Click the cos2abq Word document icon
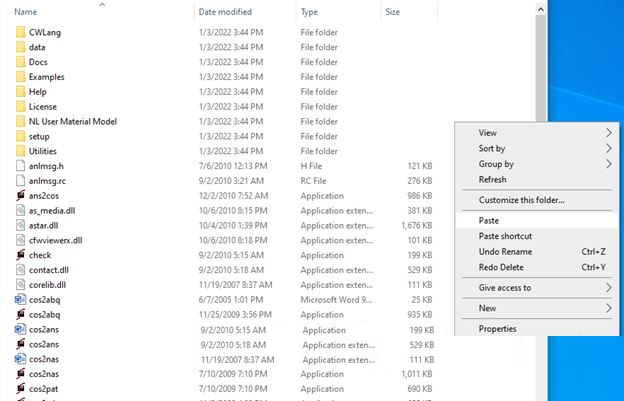The width and height of the screenshot is (624, 401). coord(20,300)
